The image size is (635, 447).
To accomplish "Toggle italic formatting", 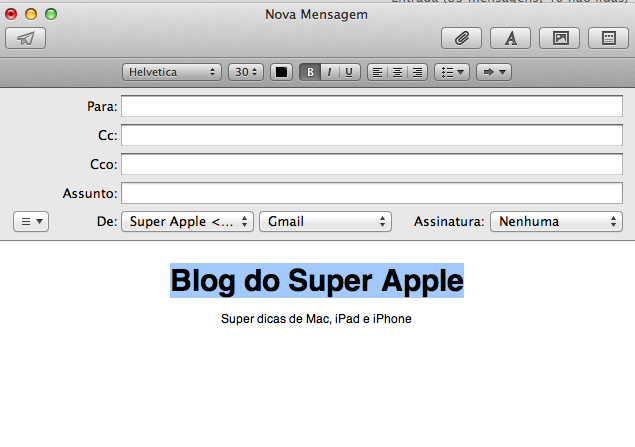I will point(329,72).
